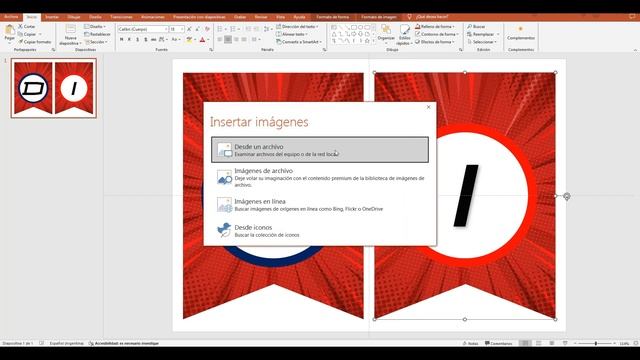Open 'Imágenes en línea' search option
This screenshot has height=360, width=640.
point(320,205)
